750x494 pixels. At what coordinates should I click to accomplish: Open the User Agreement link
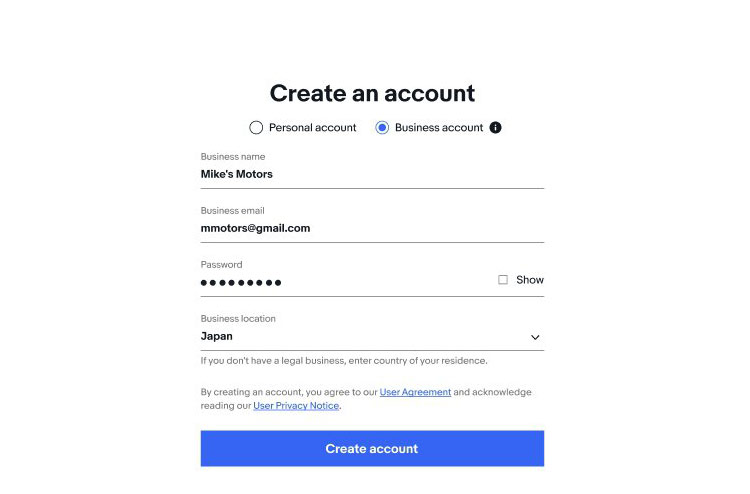[x=415, y=392]
